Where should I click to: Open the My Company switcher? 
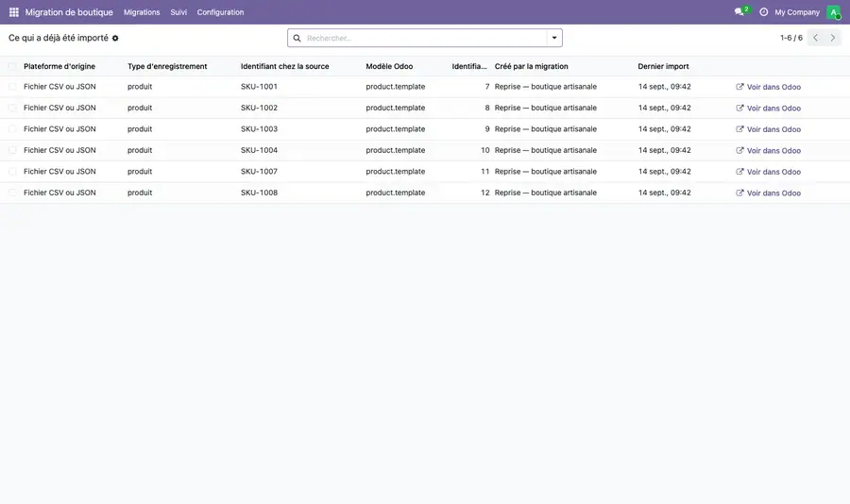(797, 12)
